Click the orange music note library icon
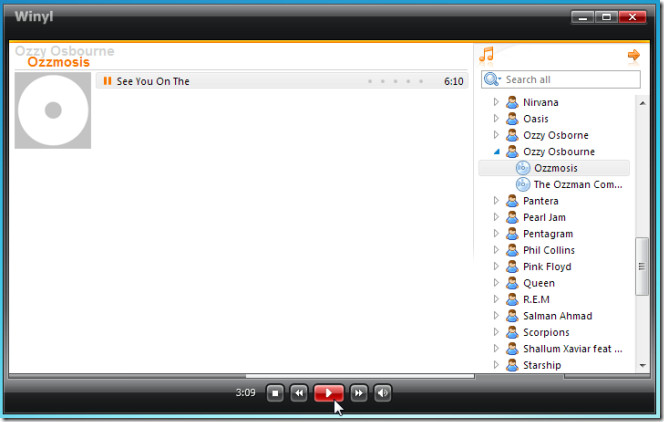The width and height of the screenshot is (664, 422). click(487, 55)
